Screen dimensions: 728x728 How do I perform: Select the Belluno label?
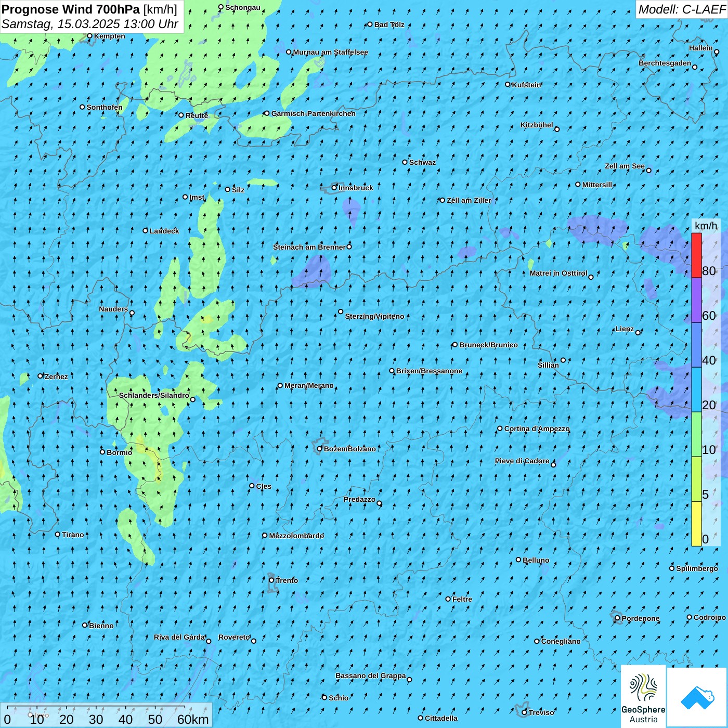tap(536, 560)
